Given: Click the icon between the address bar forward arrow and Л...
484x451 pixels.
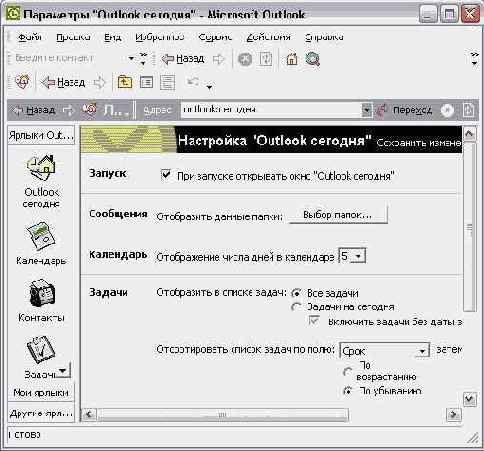Looking at the screenshot, I should [x=89, y=109].
